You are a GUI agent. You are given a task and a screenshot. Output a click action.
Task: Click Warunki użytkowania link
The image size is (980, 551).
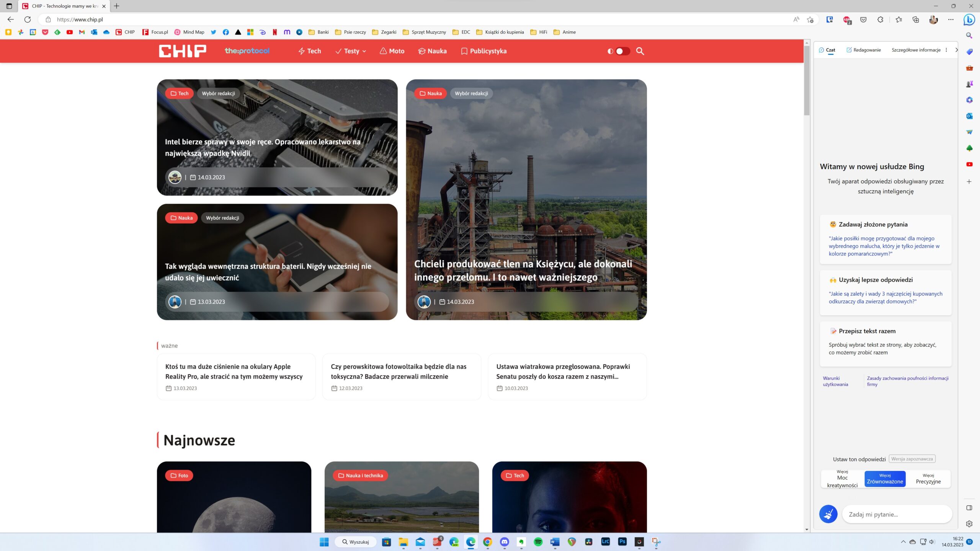tap(835, 381)
